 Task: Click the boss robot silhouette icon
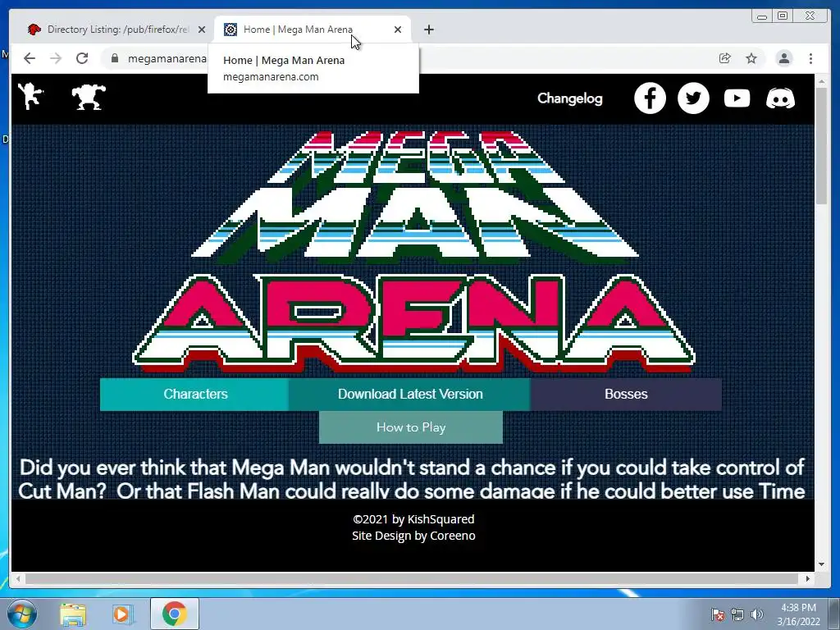click(x=89, y=98)
